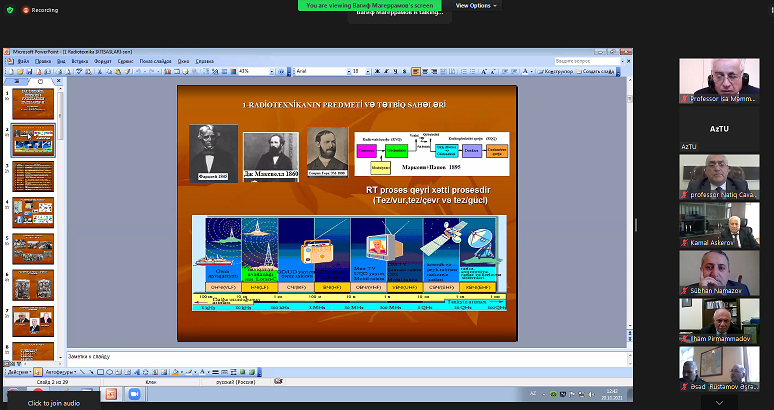The image size is (774, 410).
Task: Click the Click to join audio button
Action: 53,403
